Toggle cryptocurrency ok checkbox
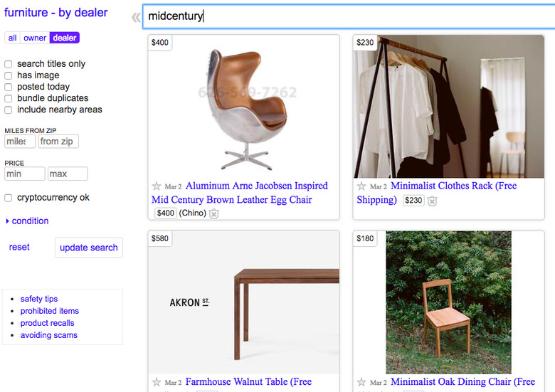555x392 pixels. pyautogui.click(x=9, y=198)
